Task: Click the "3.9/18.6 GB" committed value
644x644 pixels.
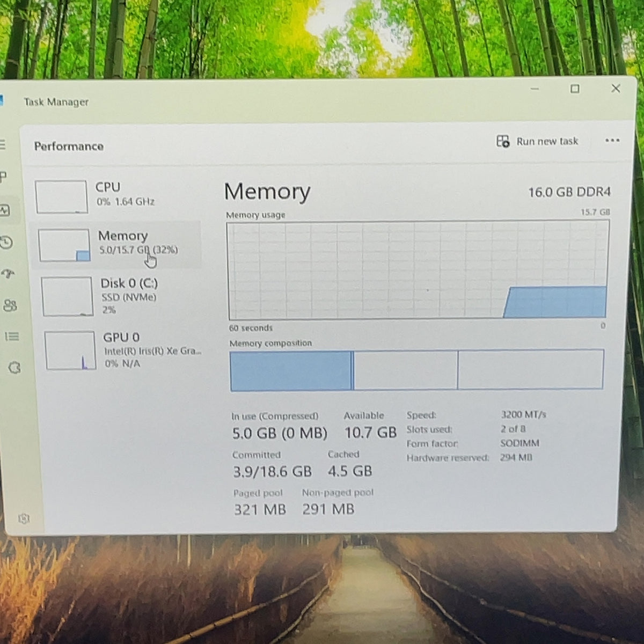Action: [x=272, y=472]
